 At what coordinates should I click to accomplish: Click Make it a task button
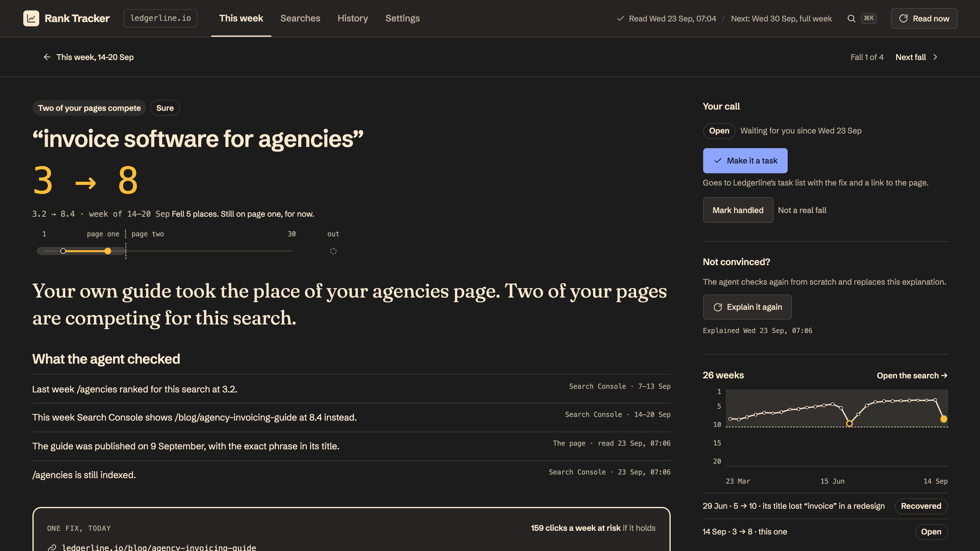point(745,160)
